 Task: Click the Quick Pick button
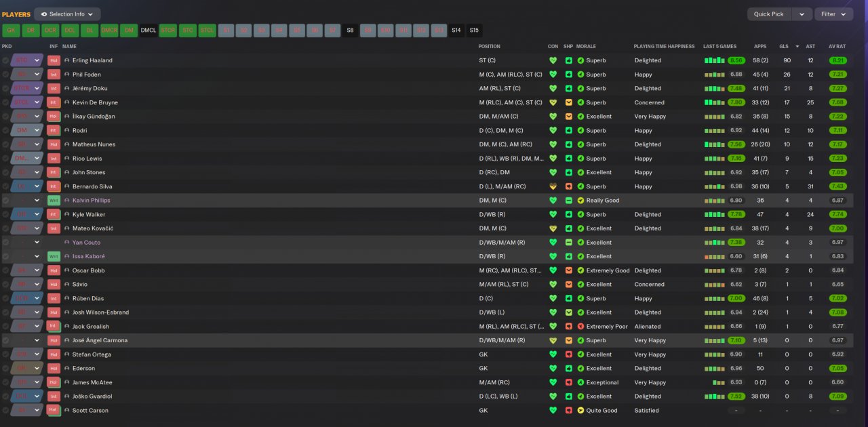coord(769,14)
